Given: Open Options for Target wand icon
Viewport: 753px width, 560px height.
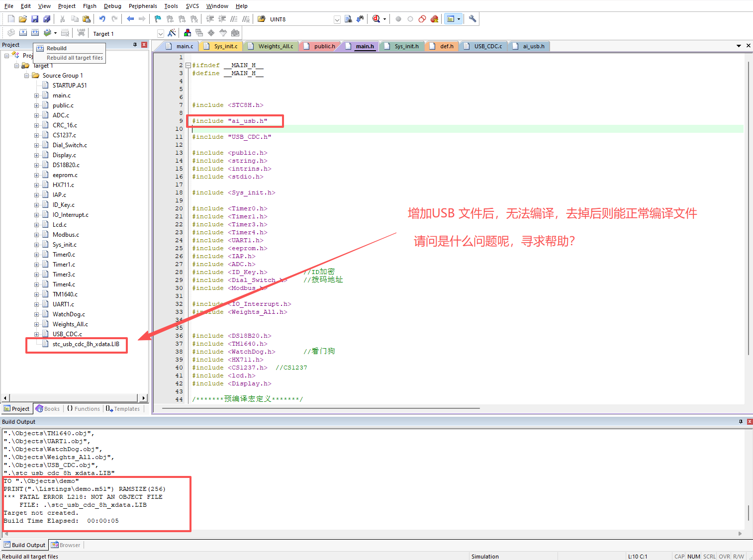Looking at the screenshot, I should pyautogui.click(x=172, y=33).
